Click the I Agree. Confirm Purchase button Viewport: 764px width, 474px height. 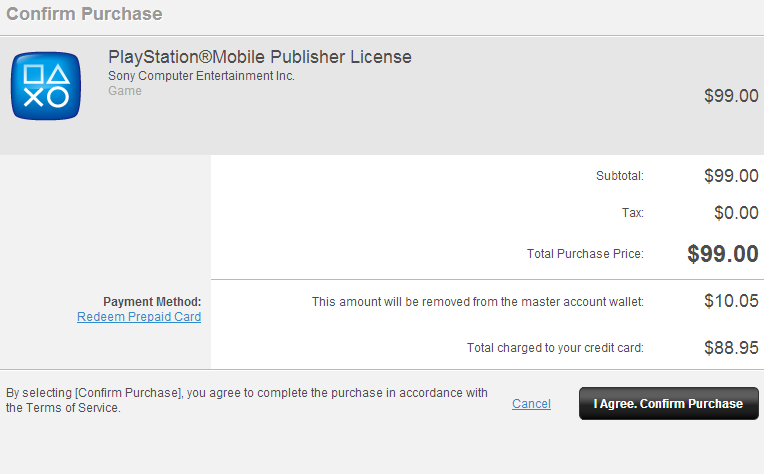point(668,403)
